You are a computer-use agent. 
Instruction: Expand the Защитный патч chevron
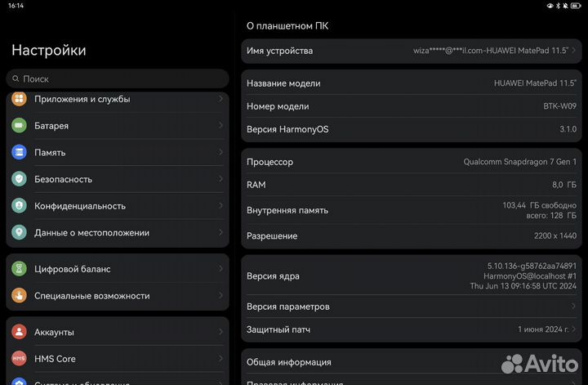574,329
